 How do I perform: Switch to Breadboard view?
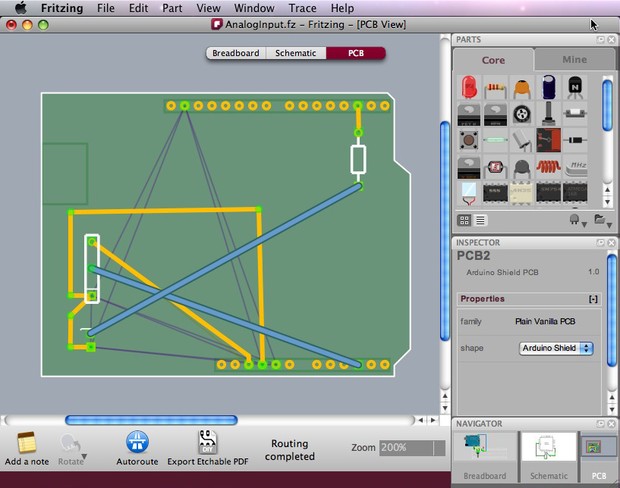point(235,53)
